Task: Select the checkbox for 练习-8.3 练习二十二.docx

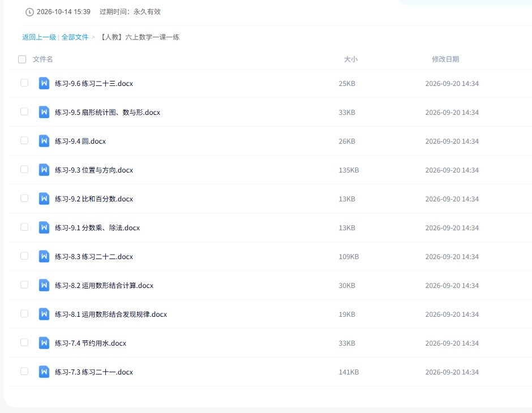Action: (24, 256)
